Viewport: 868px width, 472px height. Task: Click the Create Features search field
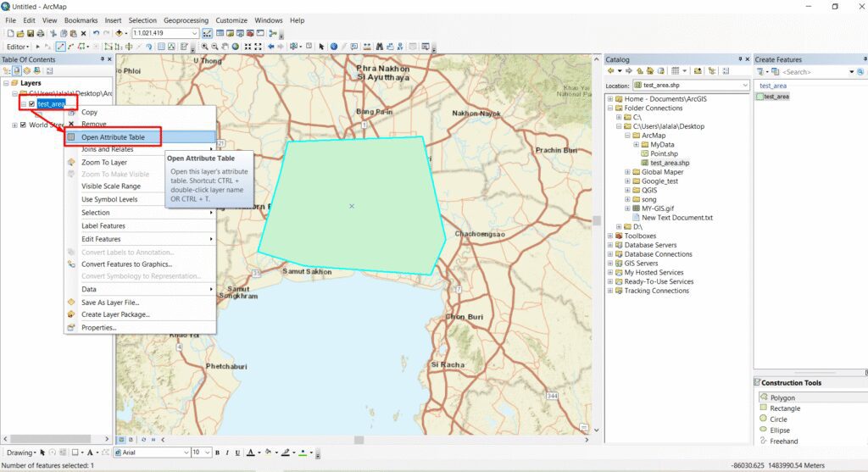click(815, 72)
